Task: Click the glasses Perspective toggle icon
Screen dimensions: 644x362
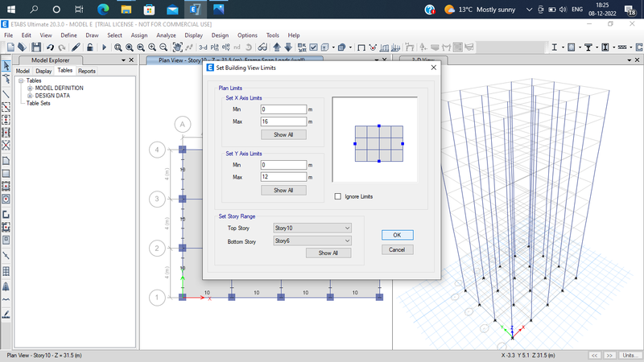Action: [x=262, y=47]
